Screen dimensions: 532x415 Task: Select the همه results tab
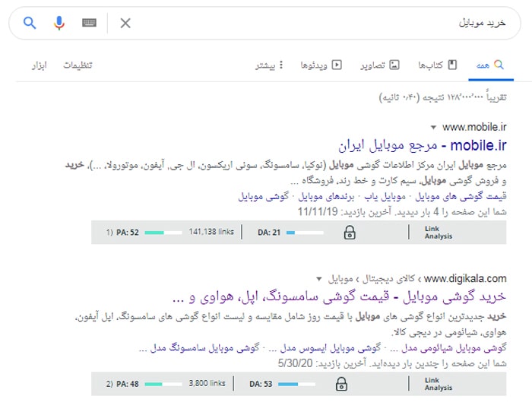pos(490,65)
